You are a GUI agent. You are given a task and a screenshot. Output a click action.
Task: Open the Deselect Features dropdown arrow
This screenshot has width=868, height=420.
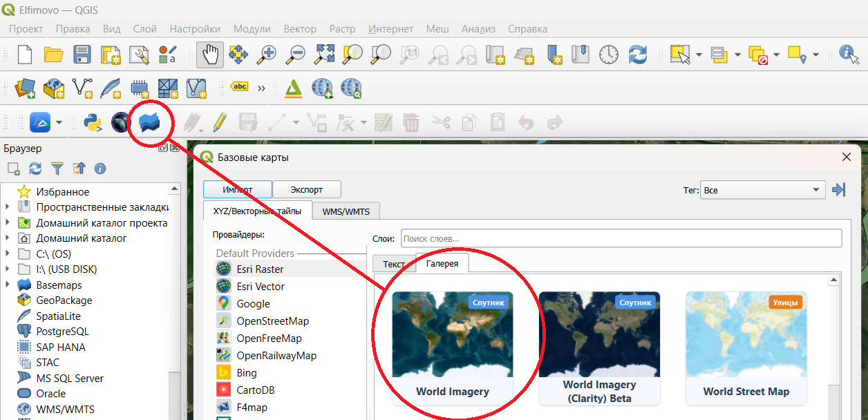pyautogui.click(x=777, y=55)
